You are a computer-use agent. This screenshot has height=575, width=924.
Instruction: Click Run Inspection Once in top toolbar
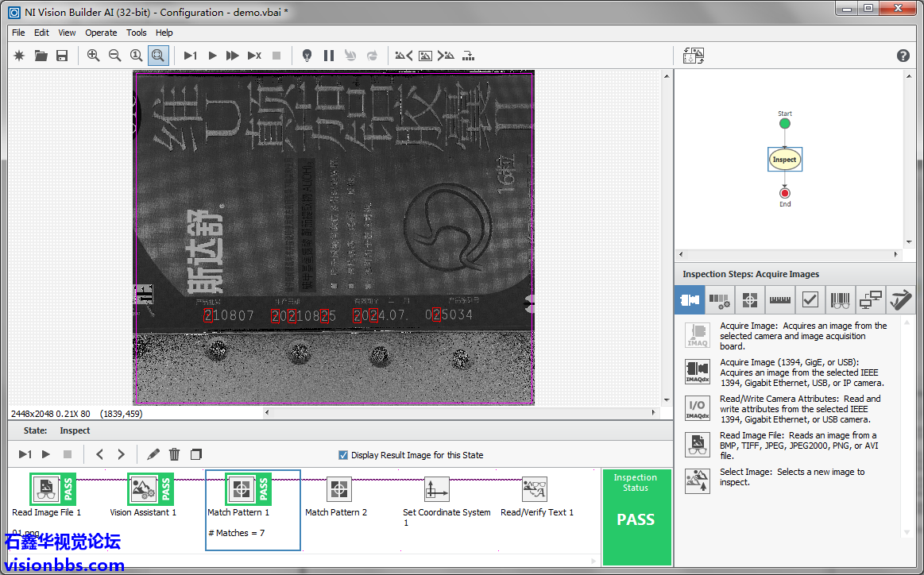point(191,56)
